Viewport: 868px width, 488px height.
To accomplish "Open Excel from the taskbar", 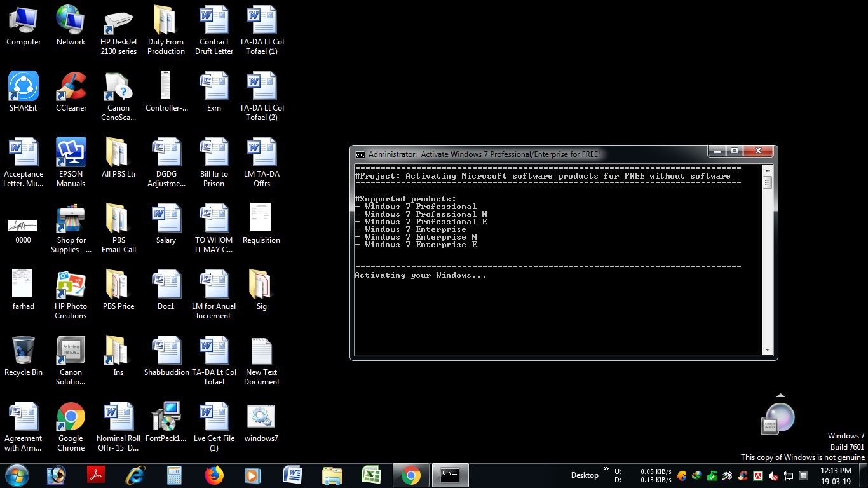I will pos(371,475).
